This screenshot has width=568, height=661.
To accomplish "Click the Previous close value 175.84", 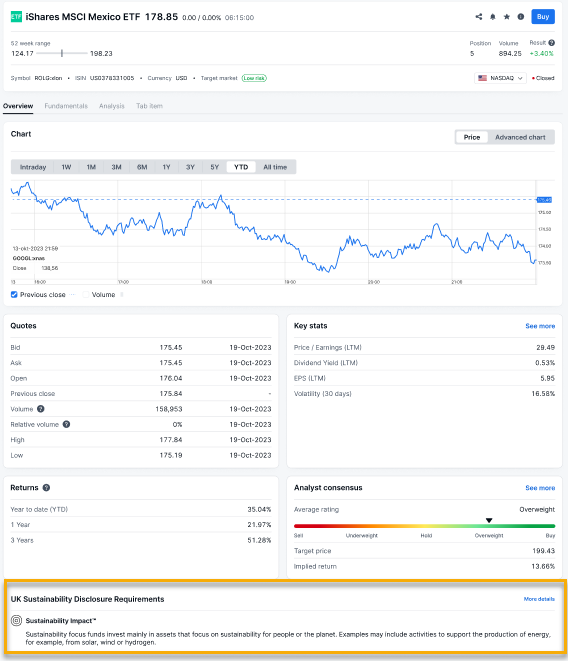I will point(171,393).
